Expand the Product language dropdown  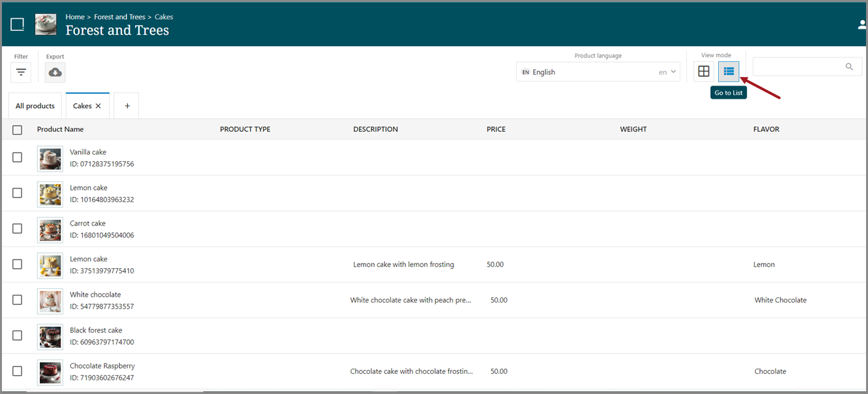[598, 72]
